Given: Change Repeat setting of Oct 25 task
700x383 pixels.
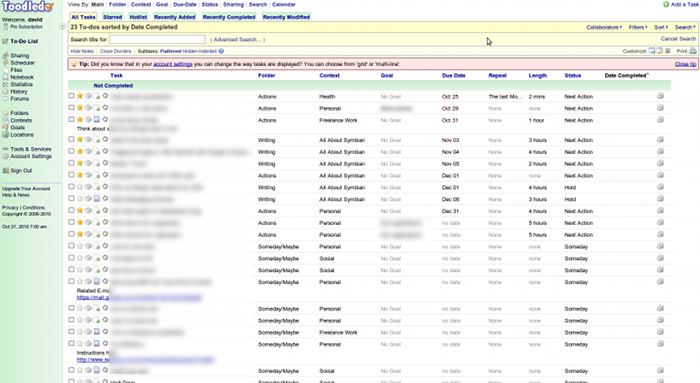Looking at the screenshot, I should point(505,96).
